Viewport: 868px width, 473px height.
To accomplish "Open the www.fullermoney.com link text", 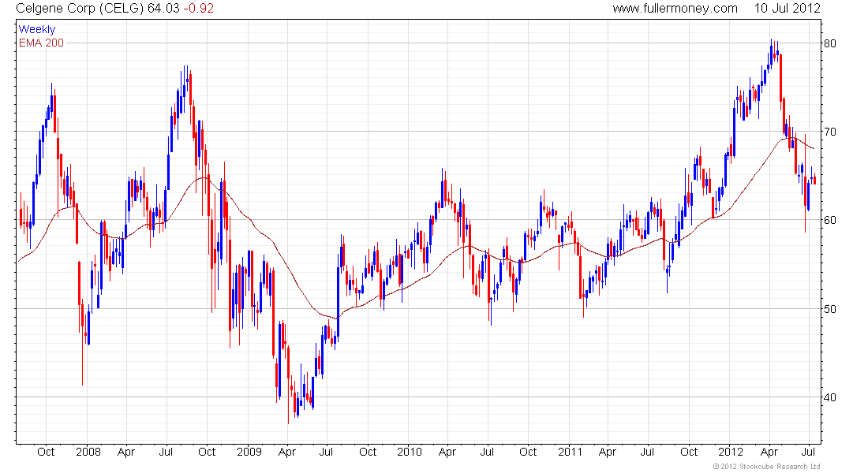I will (x=675, y=9).
